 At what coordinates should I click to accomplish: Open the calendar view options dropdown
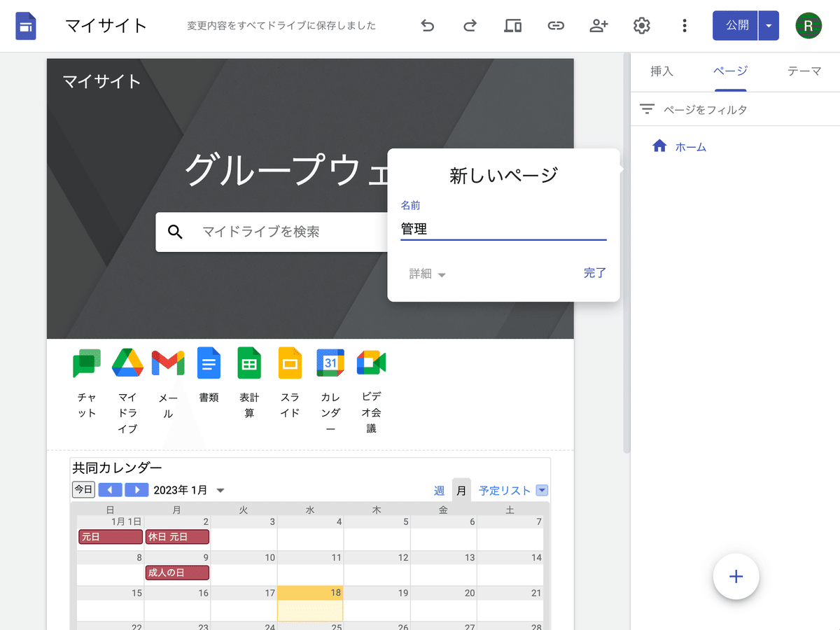[x=542, y=491]
